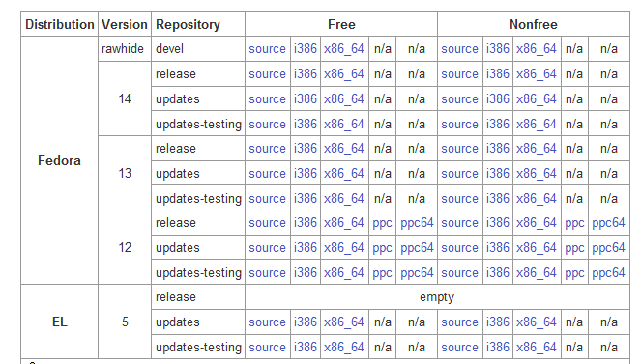The image size is (641, 364).
Task: Open Free x86_64 link in Fedora 13 updates row
Action: [344, 173]
